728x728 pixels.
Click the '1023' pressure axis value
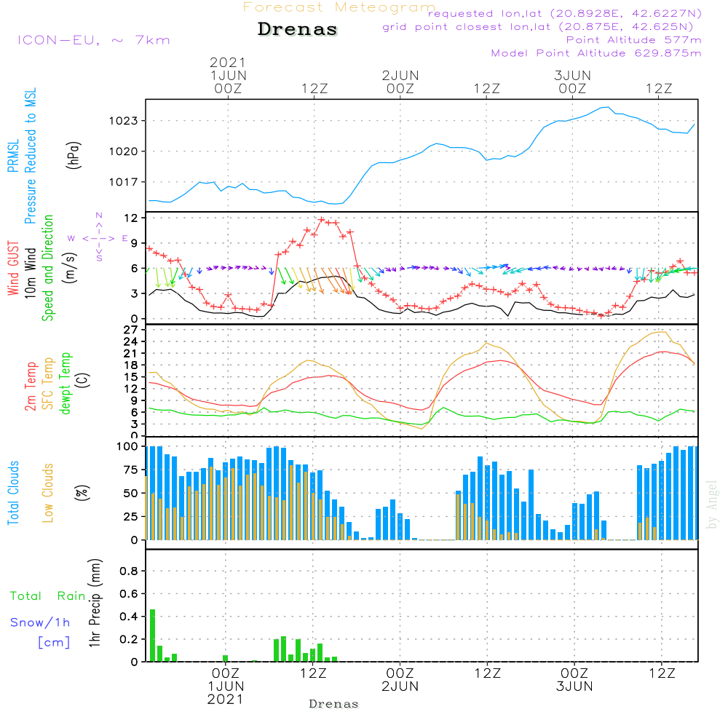[123, 121]
